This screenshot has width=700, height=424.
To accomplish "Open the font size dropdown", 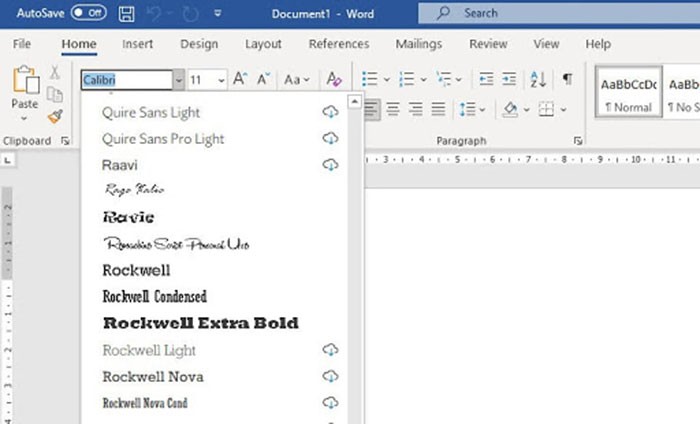I will 221,80.
